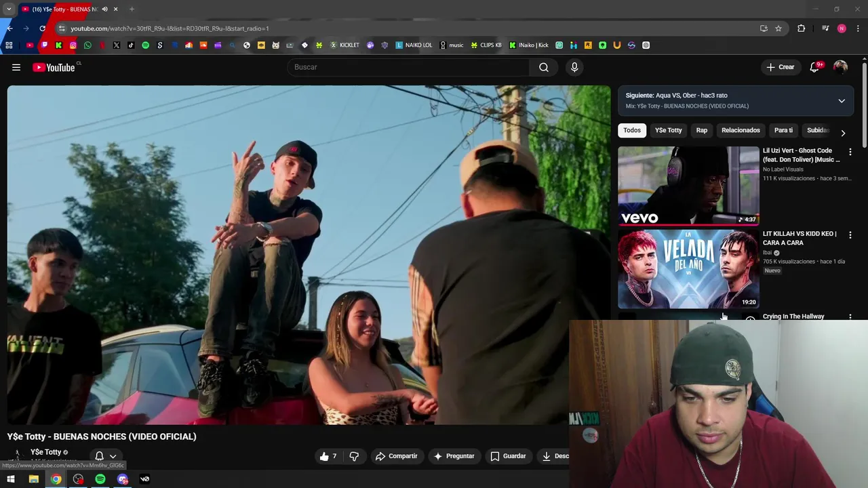This screenshot has height=488, width=868.
Task: Open Chrome three-dot menu
Action: (x=859, y=28)
